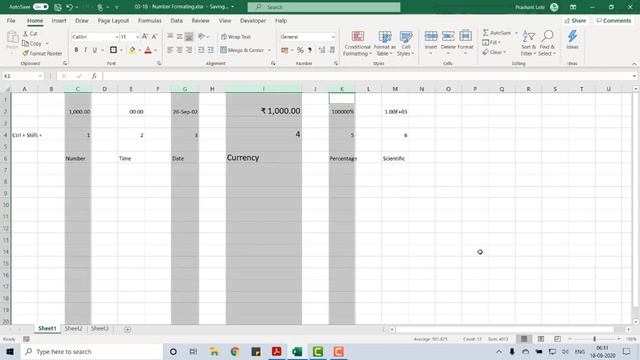
Task: Toggle Bold formatting
Action: tap(76, 50)
